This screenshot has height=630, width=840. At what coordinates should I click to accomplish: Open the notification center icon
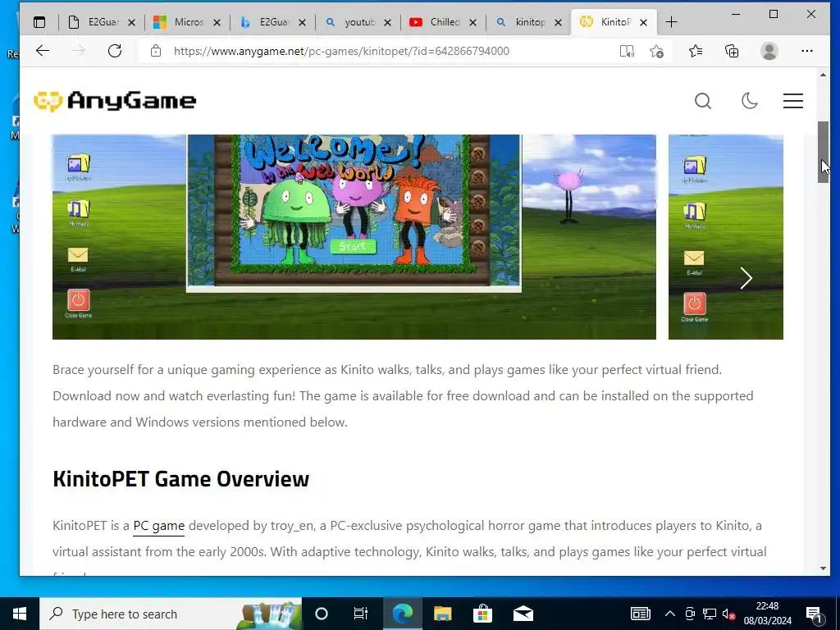tap(814, 614)
